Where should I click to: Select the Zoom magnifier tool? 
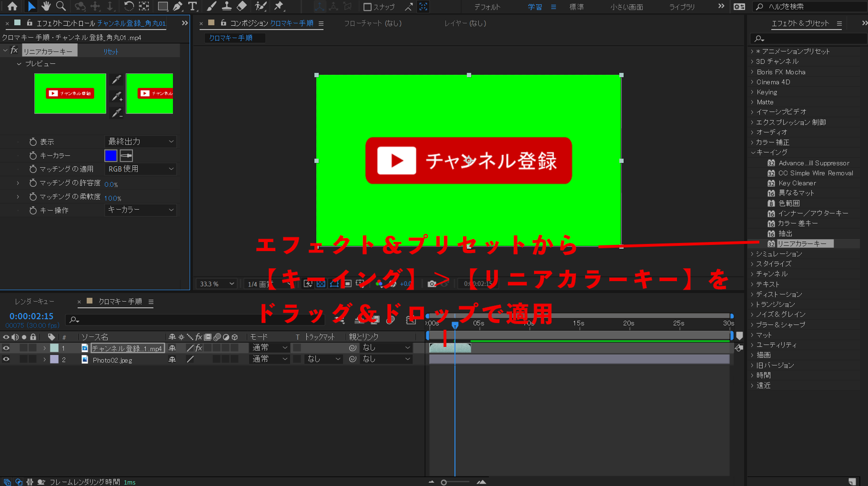61,6
